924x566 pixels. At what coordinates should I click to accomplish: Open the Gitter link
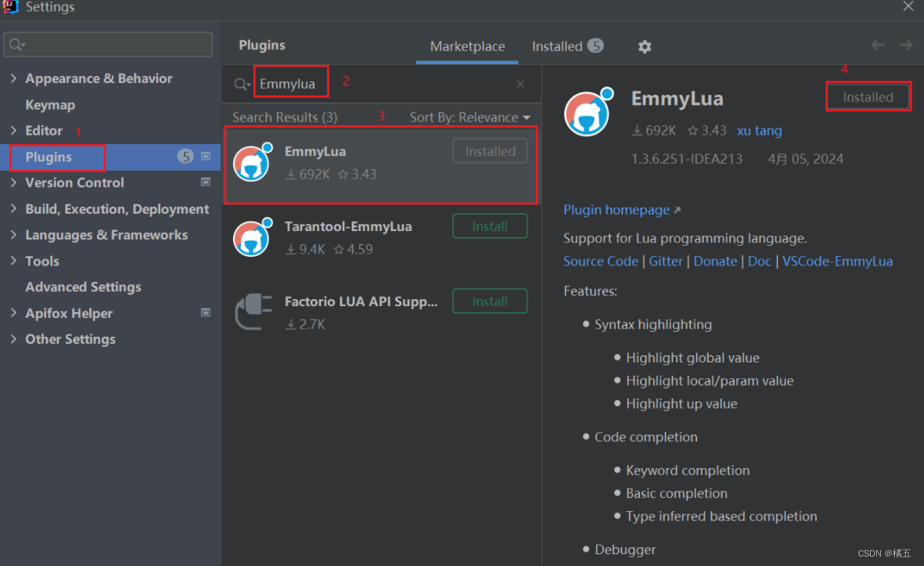665,261
